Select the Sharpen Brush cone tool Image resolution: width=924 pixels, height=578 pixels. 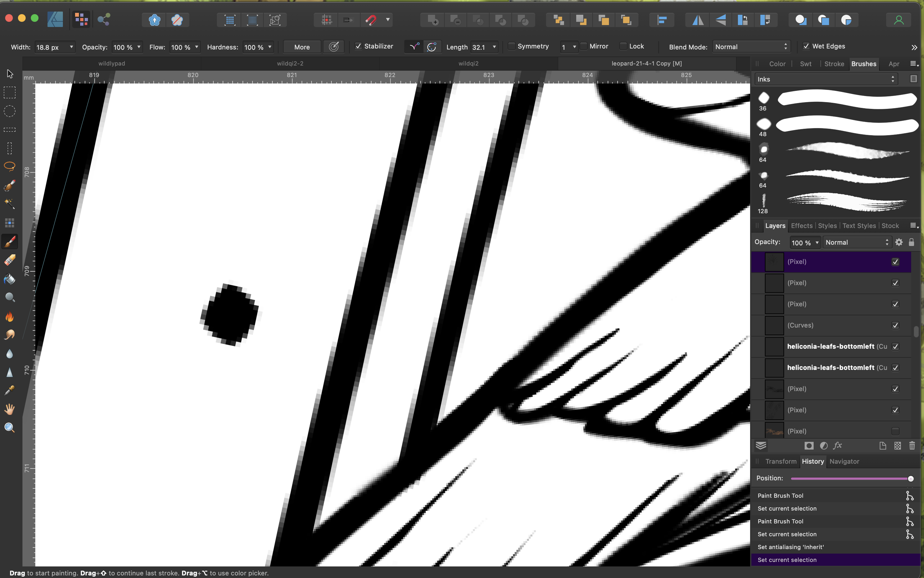click(x=10, y=372)
